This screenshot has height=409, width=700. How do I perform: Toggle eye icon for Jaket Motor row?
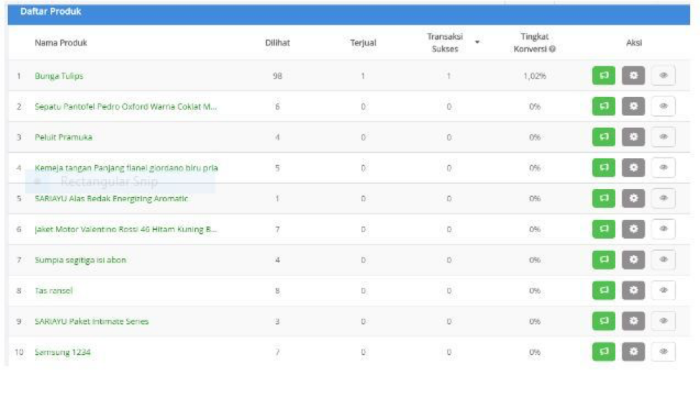(663, 229)
